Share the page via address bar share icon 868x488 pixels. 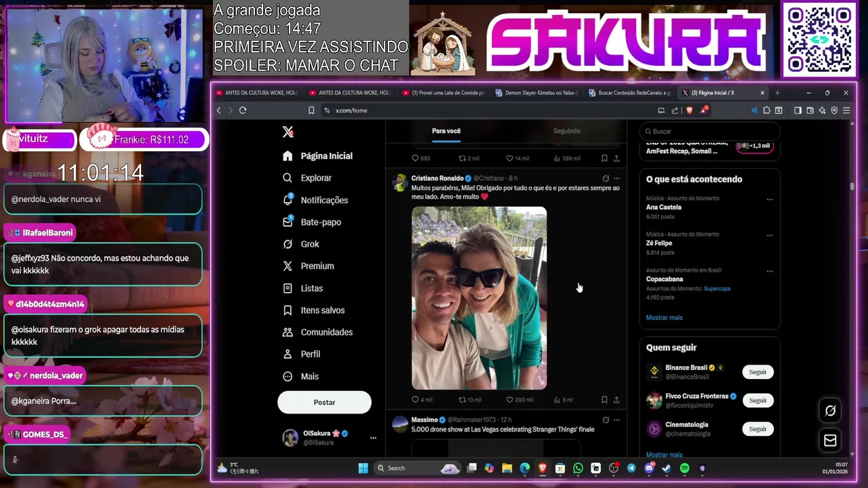click(675, 110)
